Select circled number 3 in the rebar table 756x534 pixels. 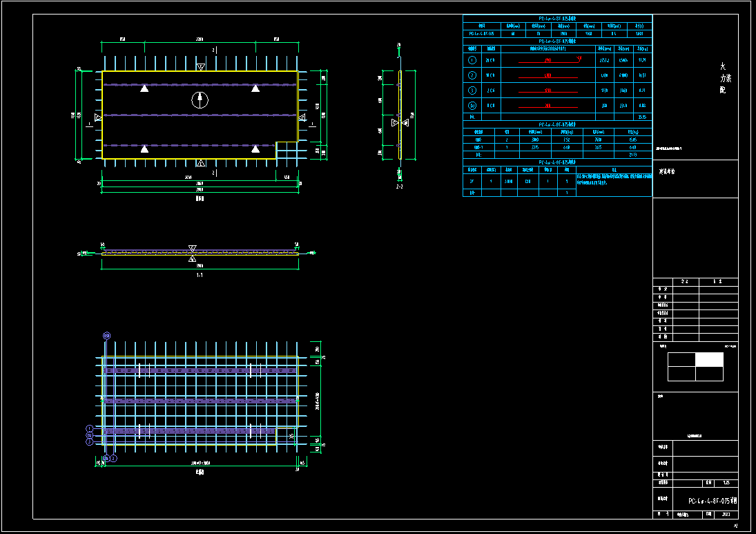pyautogui.click(x=472, y=90)
